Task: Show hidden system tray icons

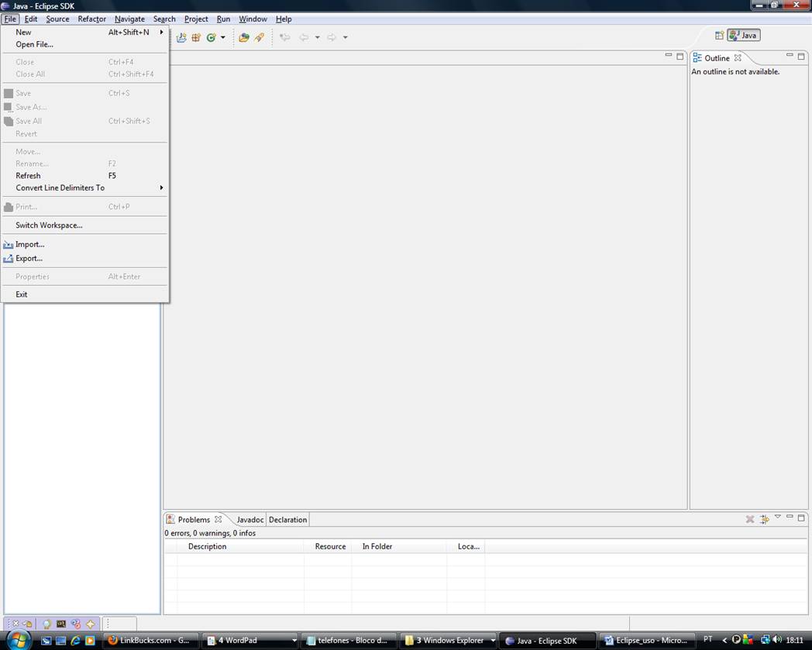Action: tap(724, 640)
